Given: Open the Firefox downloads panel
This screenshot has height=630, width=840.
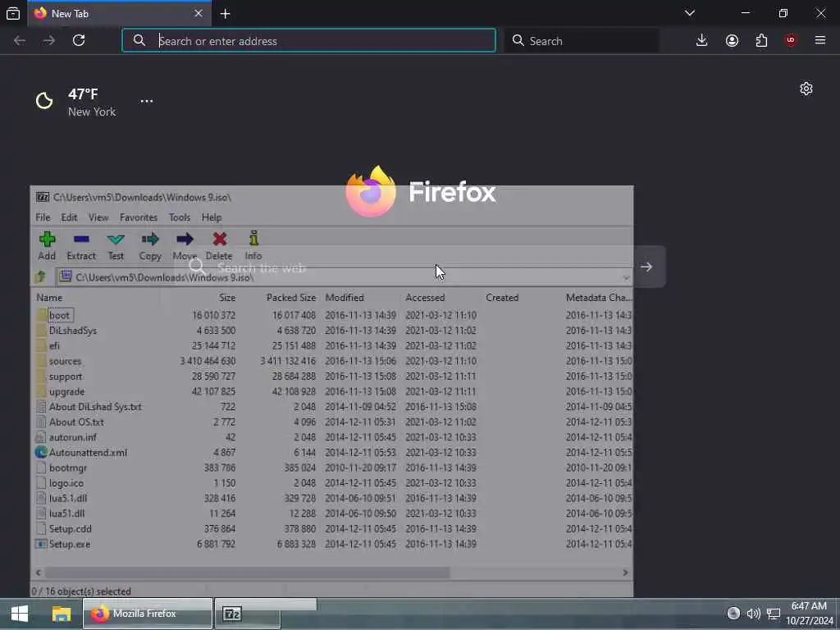Looking at the screenshot, I should [702, 41].
